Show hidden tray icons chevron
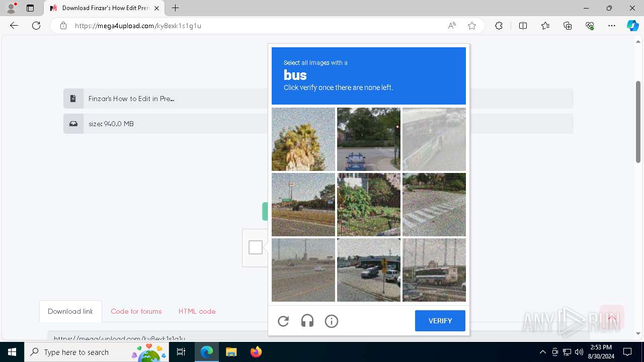 click(x=542, y=352)
